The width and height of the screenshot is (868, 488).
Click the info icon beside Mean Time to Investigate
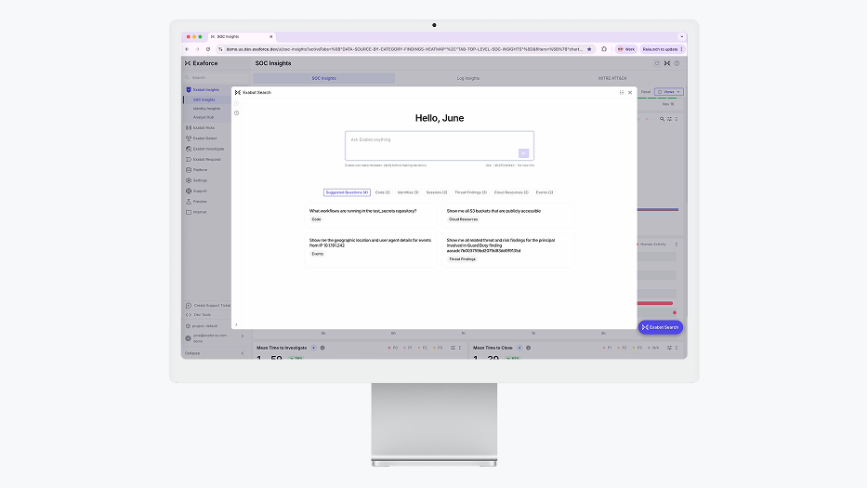[322, 348]
